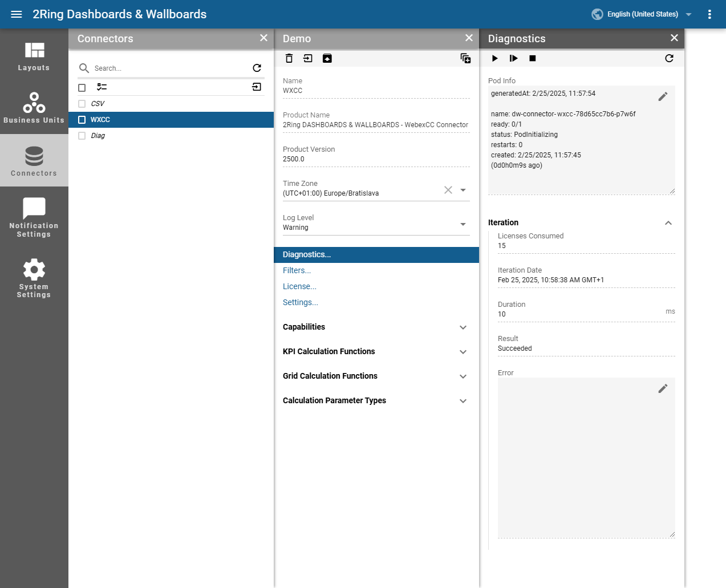The height and width of the screenshot is (588, 726).
Task: Click the export icon in Demo toolbar
Action: [x=308, y=58]
